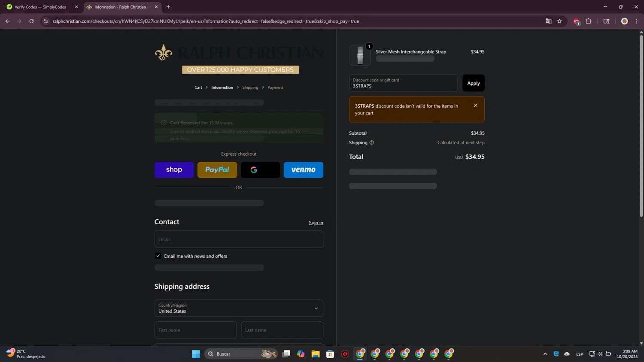
Task: Click the Ralph Christian fleur-de-lis logo
Action: click(163, 52)
